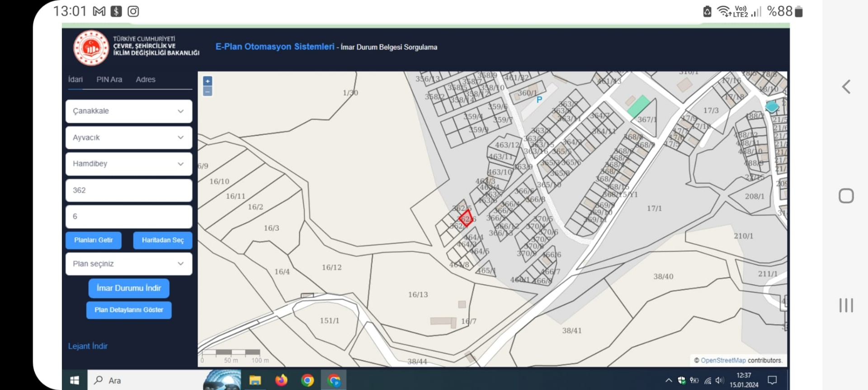Click the blue parking P marker on map
The width and height of the screenshot is (868, 390).
[539, 99]
